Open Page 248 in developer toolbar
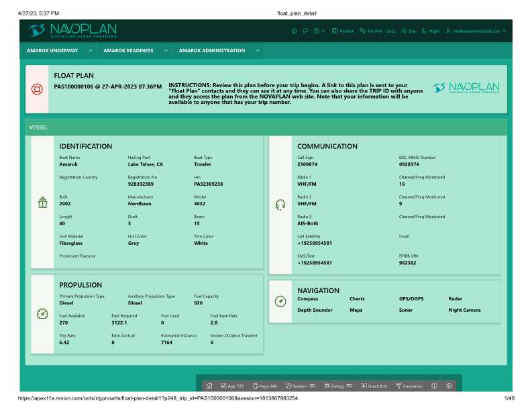 pos(264,386)
